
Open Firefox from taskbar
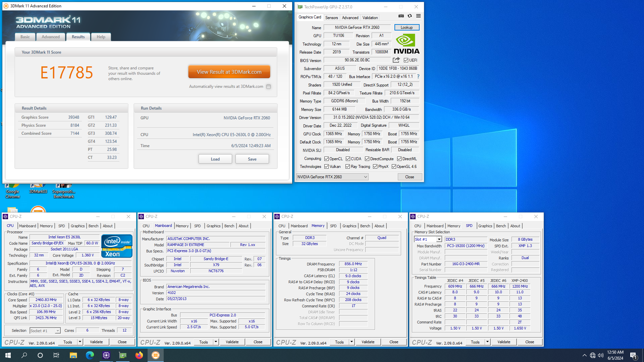coord(139,355)
